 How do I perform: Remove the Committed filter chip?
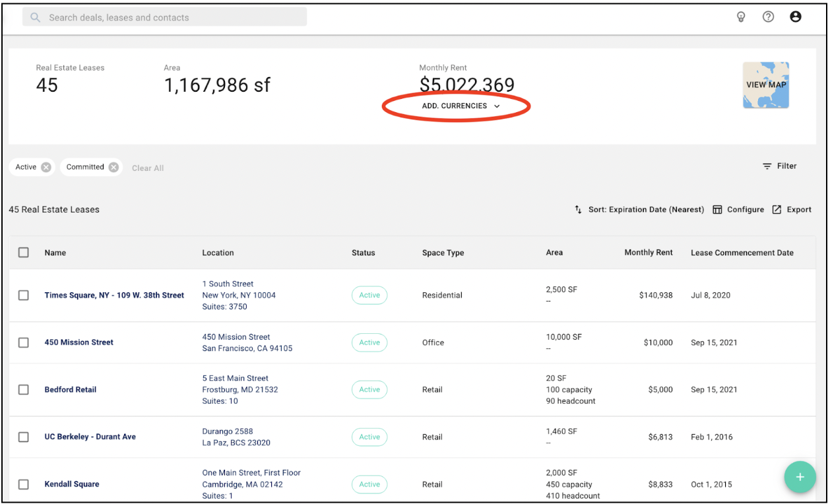[113, 167]
